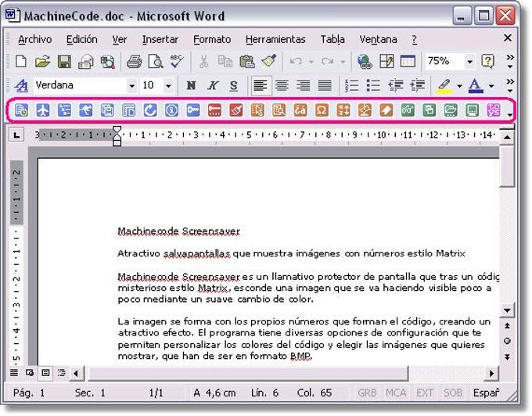
Task: Click the blue key icon in custom toolbar
Action: coord(193,110)
